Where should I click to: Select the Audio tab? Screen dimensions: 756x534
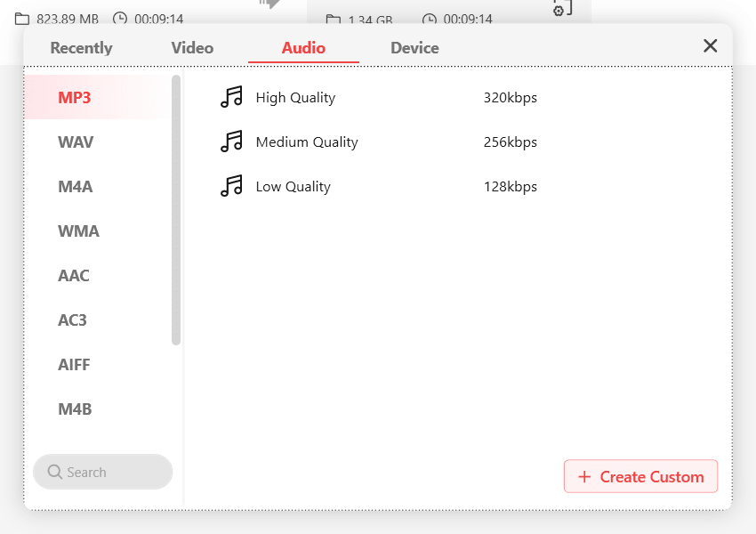coord(303,48)
